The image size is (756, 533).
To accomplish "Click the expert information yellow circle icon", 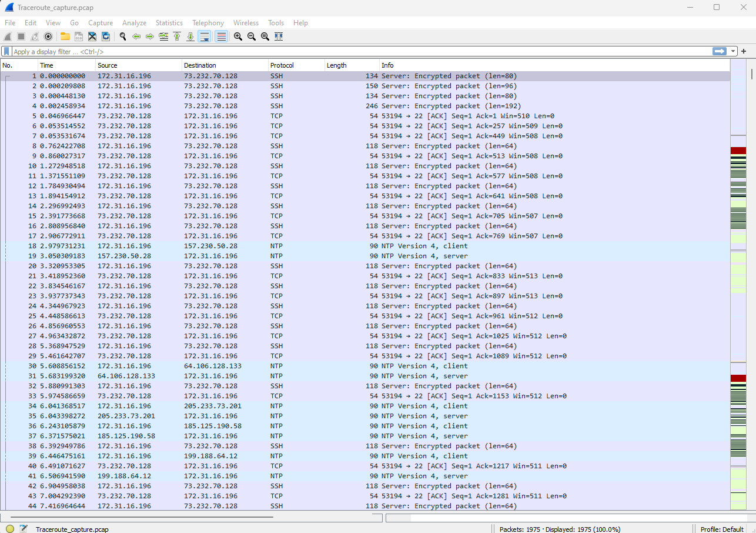I will tap(10, 529).
